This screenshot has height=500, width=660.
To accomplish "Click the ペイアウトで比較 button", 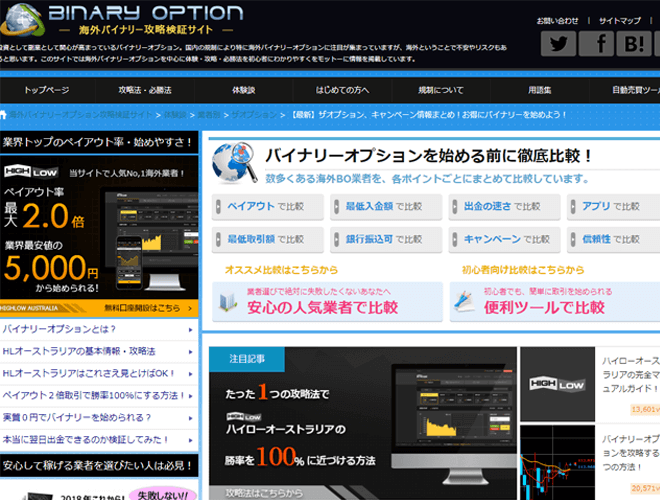I will (x=268, y=207).
